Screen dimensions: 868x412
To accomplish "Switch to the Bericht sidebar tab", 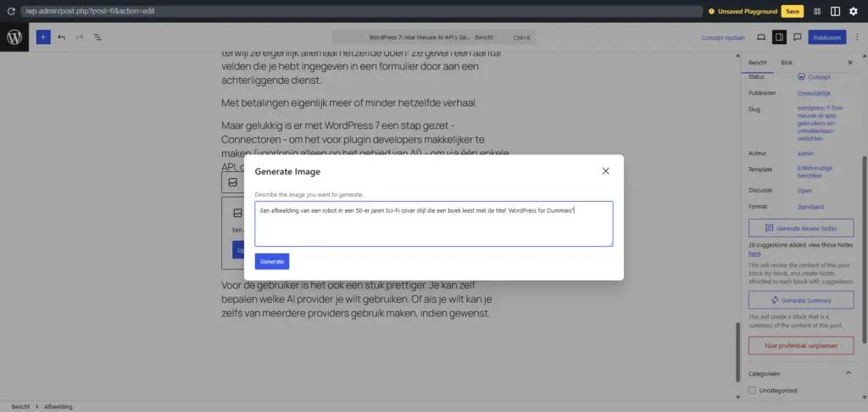I will pos(757,63).
